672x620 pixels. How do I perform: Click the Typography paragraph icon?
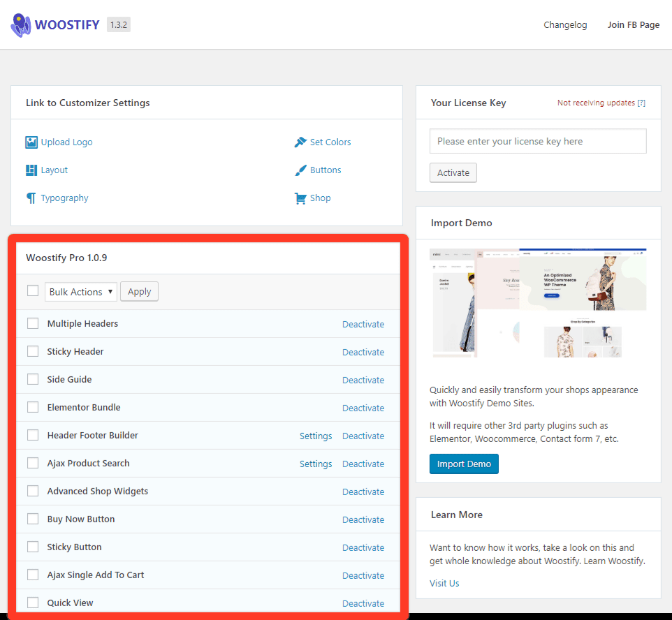(x=31, y=198)
